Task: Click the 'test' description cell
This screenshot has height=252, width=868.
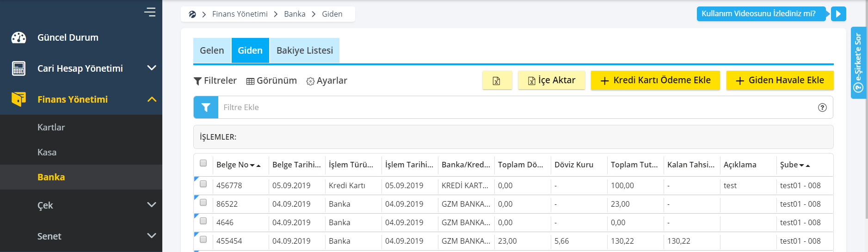Action: pos(730,185)
